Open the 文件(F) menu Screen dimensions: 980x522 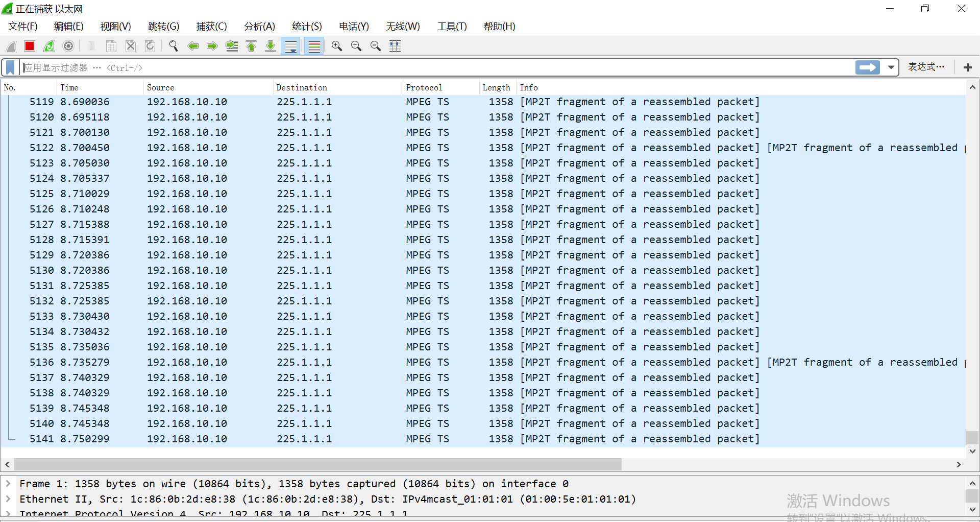click(x=23, y=26)
